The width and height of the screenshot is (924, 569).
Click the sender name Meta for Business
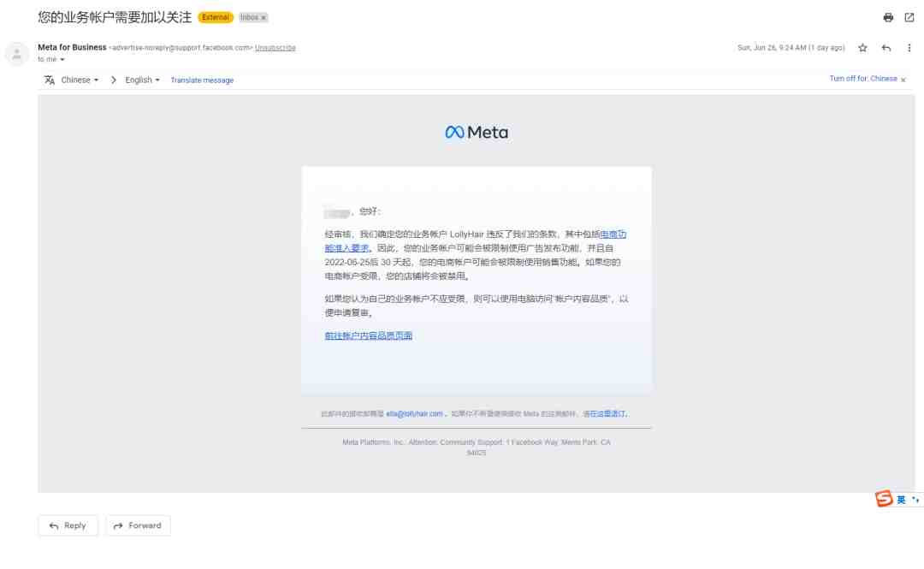[72, 47]
